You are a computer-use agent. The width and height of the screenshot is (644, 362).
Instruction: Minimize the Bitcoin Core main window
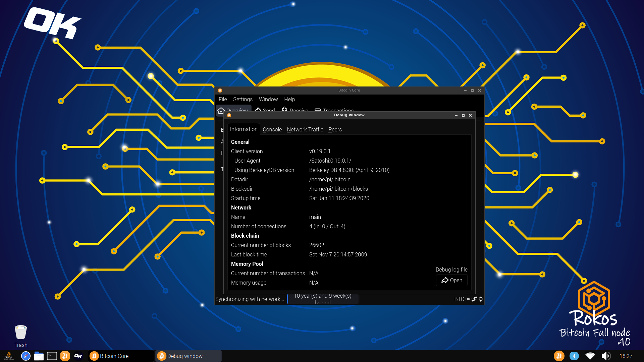[465, 90]
